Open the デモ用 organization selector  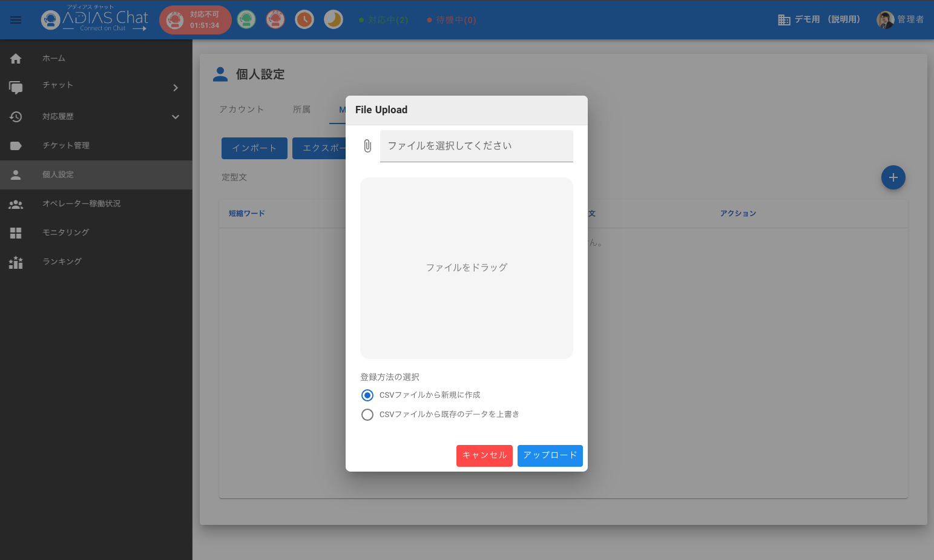point(819,20)
